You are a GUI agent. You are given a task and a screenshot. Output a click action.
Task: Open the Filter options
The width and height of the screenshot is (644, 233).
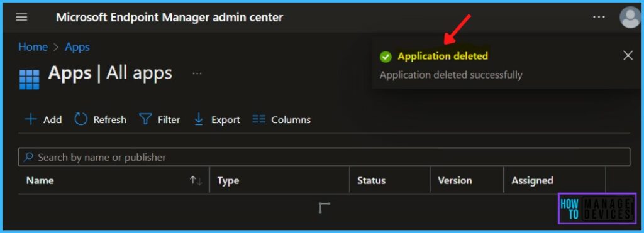159,120
